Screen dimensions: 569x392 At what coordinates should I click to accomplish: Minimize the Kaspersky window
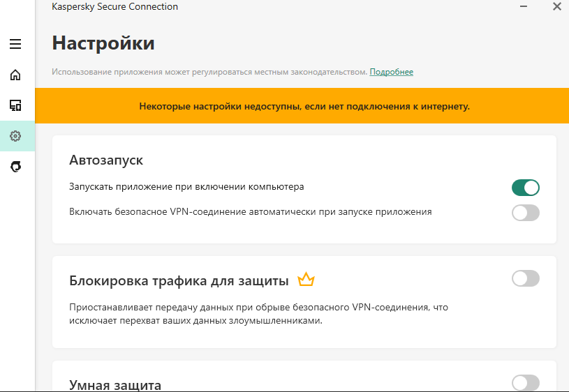[x=524, y=6]
